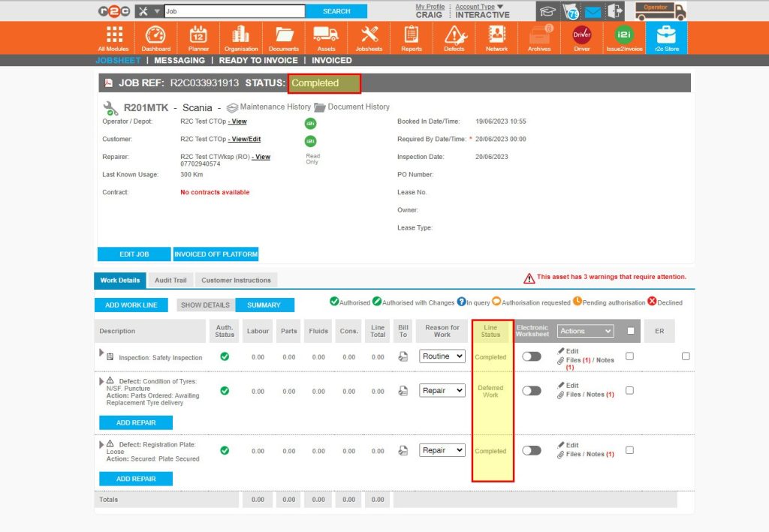Switch to the Audit Trail tab

(170, 280)
